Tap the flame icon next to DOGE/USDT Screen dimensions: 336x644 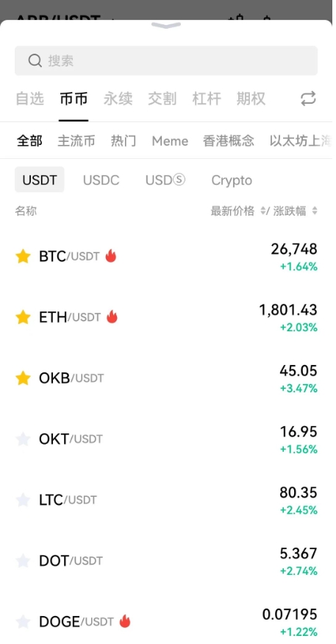click(x=125, y=621)
